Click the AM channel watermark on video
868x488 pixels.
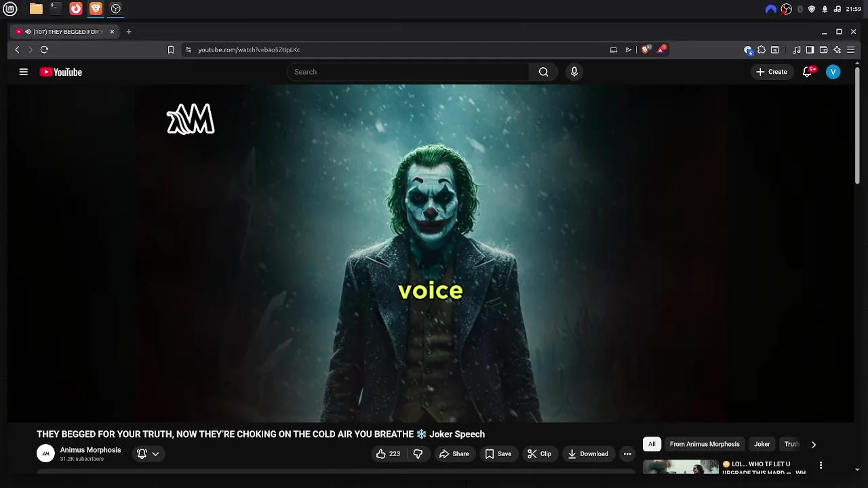191,119
